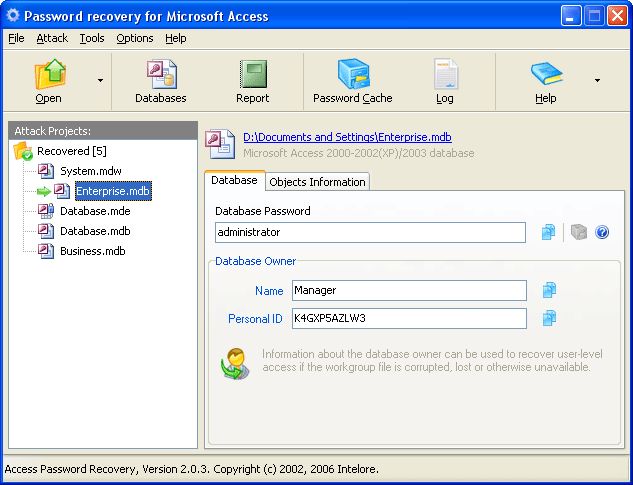Click the Database Password field
633x485 pixels.
370,232
